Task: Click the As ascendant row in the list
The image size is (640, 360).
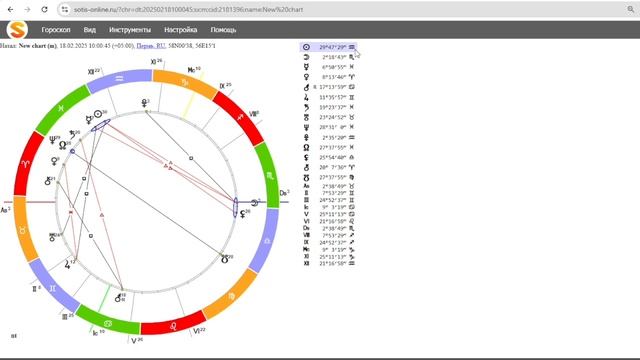Action: pyautogui.click(x=329, y=186)
